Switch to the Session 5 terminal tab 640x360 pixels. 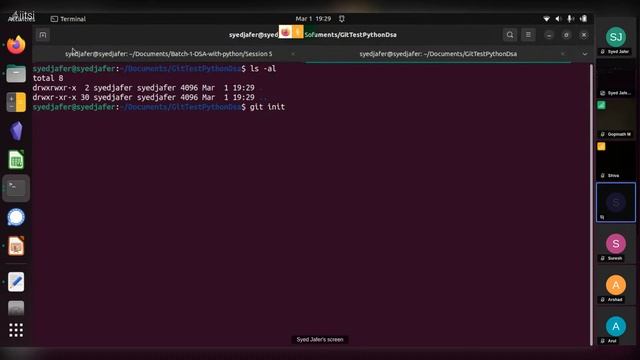coord(168,54)
